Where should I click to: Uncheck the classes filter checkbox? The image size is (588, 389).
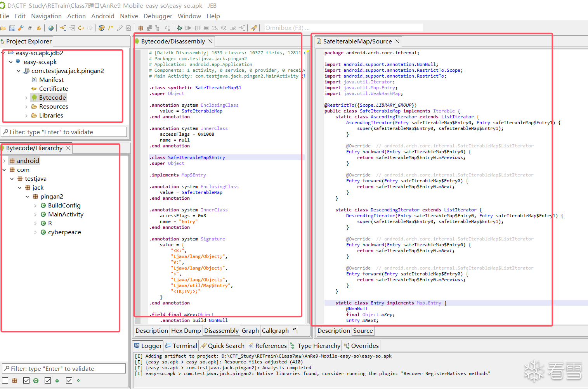[x=26, y=380]
